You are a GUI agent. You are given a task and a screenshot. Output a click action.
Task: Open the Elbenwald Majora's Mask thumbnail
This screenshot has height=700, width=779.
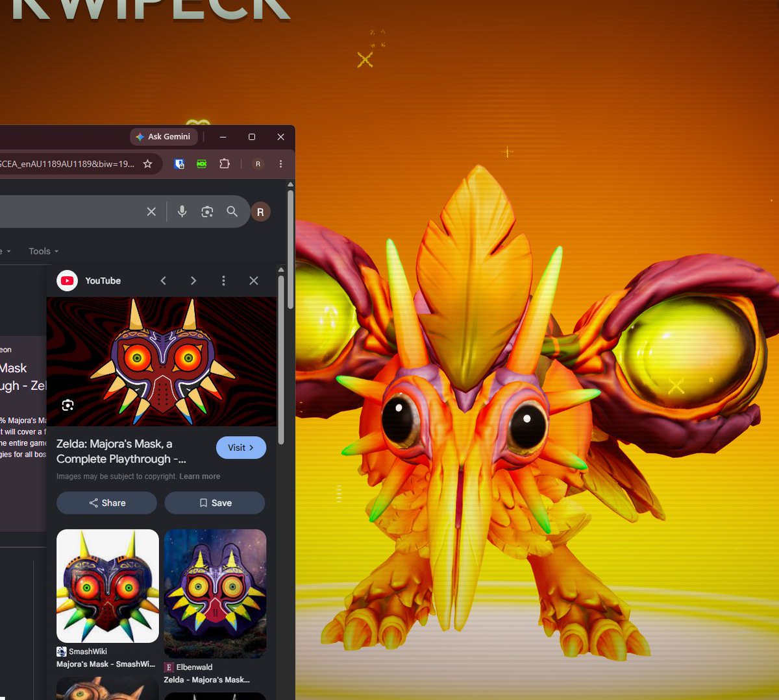[x=215, y=594]
